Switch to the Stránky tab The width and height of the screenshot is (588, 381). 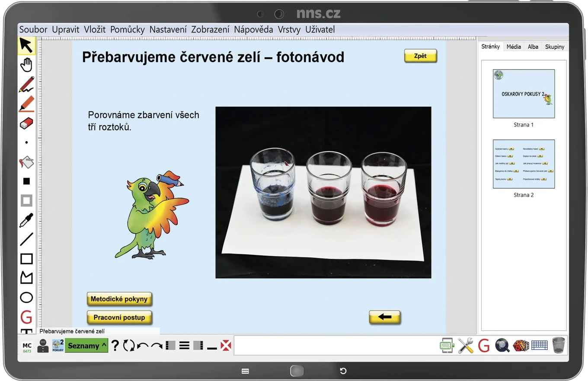point(491,46)
